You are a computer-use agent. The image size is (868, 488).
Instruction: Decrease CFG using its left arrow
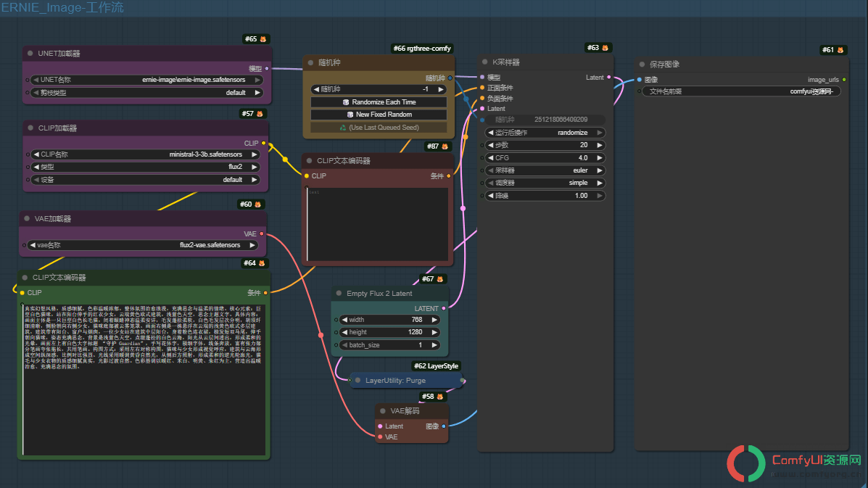pos(490,157)
